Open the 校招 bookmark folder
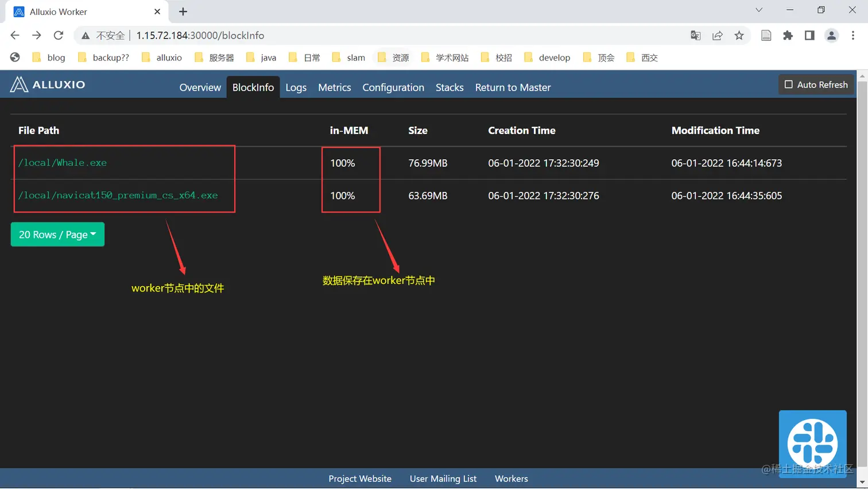868x489 pixels. (497, 57)
